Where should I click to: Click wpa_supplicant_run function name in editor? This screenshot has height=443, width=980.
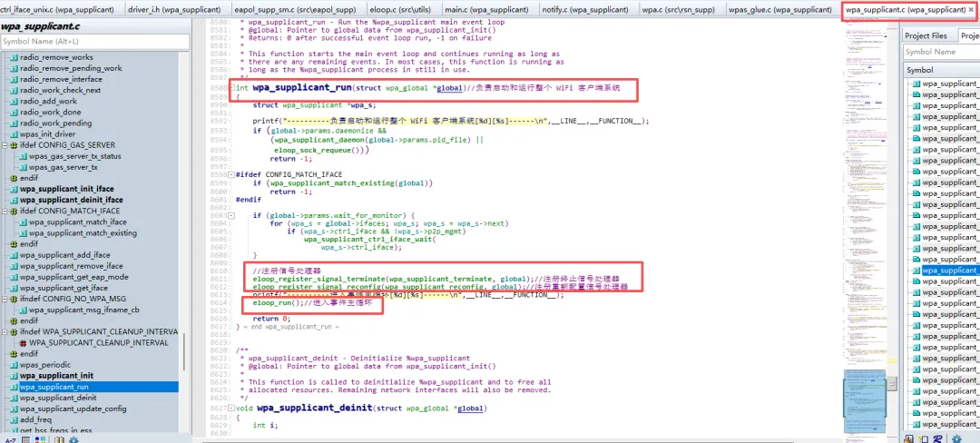(x=302, y=88)
